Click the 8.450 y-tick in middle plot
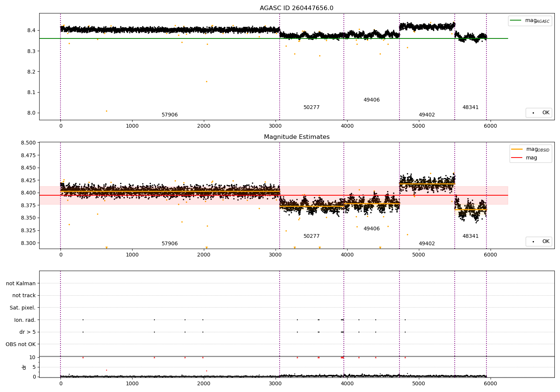This screenshot has width=560, height=392. [29, 168]
